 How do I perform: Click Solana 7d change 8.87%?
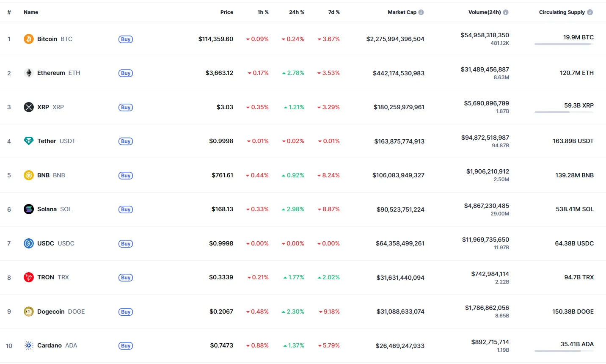[329, 209]
